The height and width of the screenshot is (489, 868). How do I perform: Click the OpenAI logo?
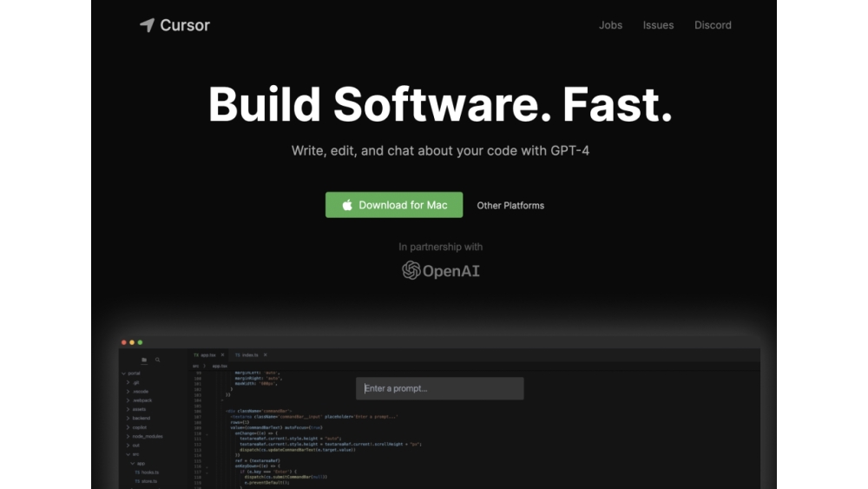pos(440,271)
